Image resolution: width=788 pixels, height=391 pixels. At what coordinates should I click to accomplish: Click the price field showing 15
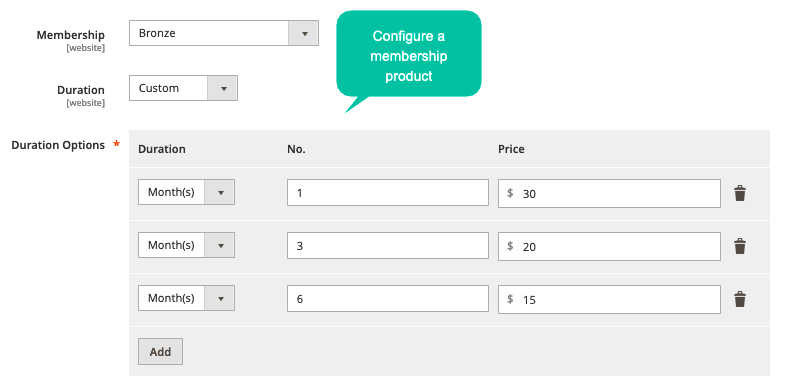point(609,300)
